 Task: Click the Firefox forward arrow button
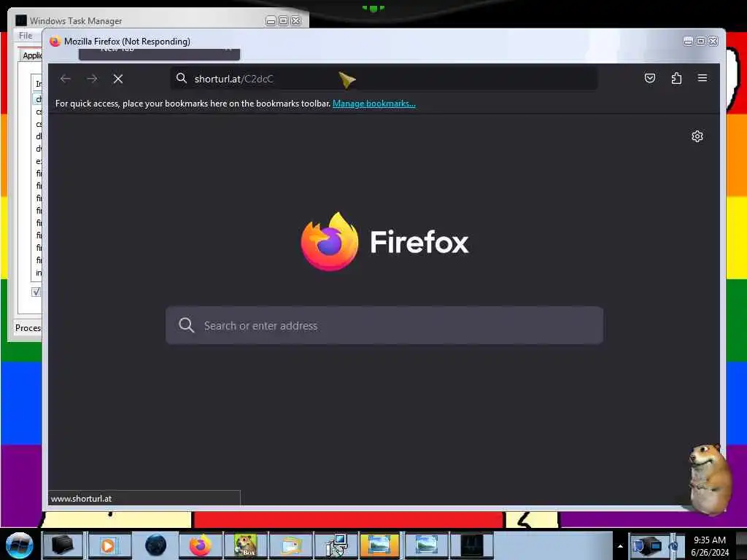click(x=92, y=79)
